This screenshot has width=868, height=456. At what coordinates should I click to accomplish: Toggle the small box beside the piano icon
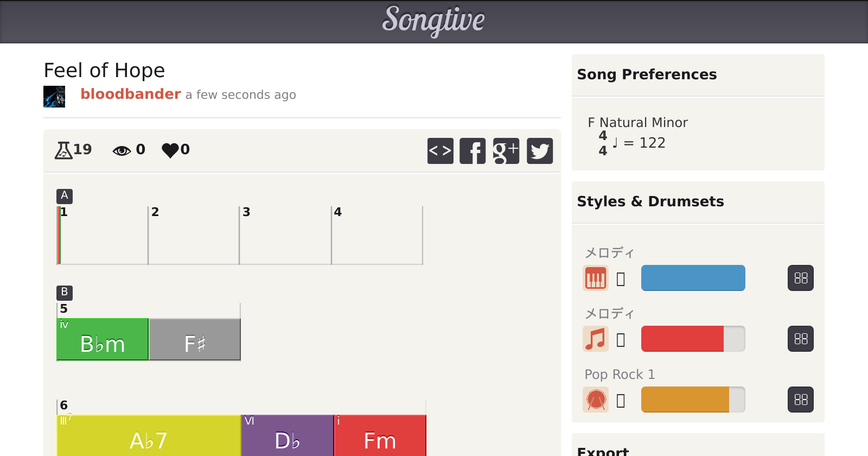pos(621,279)
